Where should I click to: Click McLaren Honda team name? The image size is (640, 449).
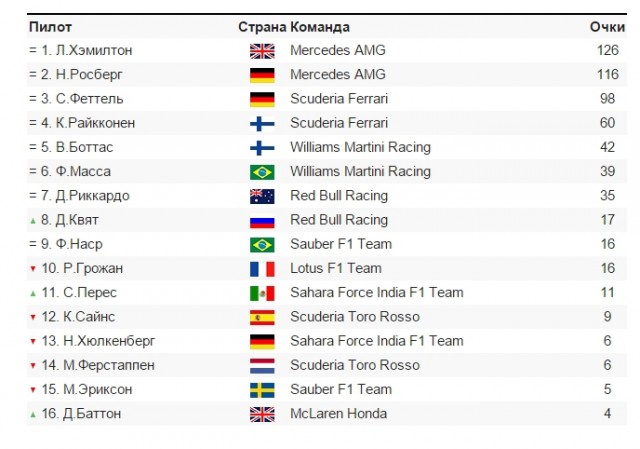click(x=338, y=413)
